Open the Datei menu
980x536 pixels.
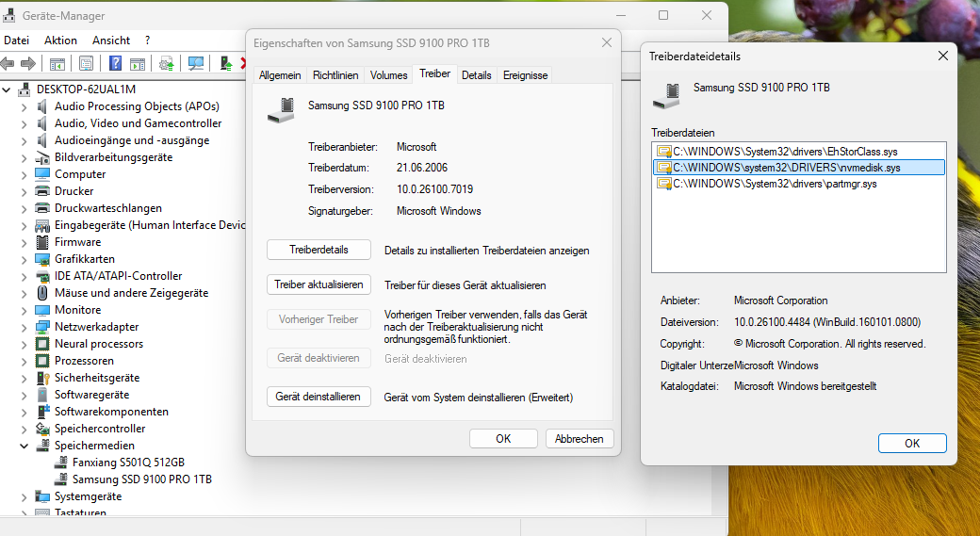[16, 40]
